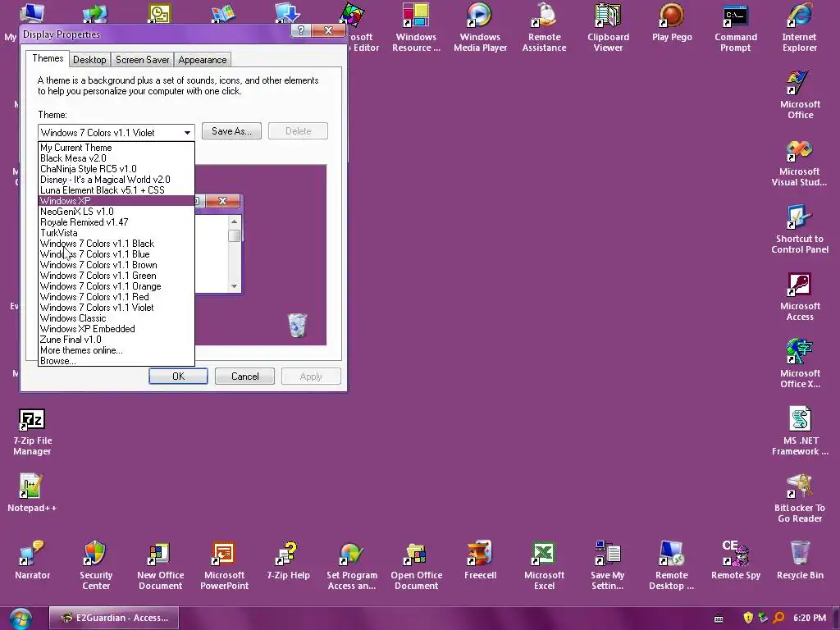The image size is (840, 630).
Task: Select Windows Classic theme entry
Action: click(x=116, y=318)
